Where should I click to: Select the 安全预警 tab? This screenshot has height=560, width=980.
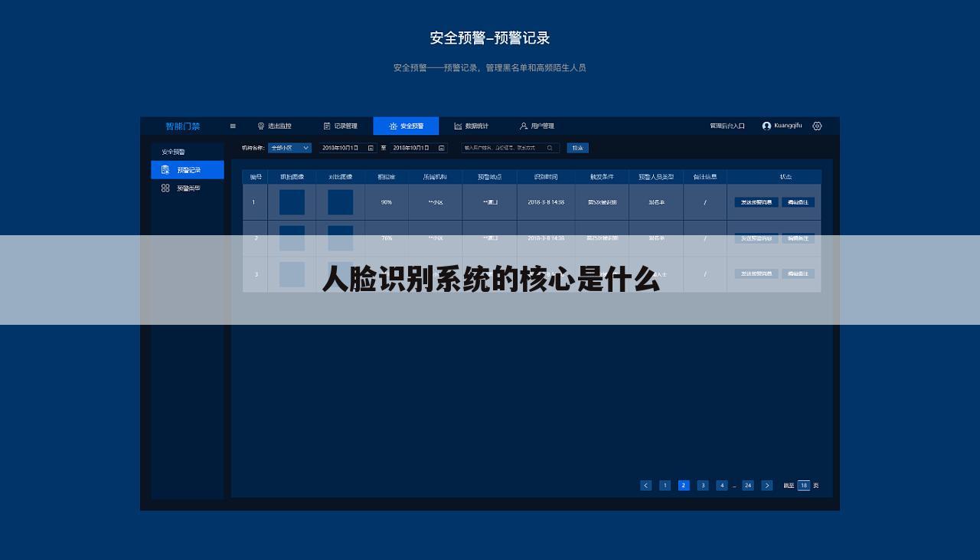[406, 126]
